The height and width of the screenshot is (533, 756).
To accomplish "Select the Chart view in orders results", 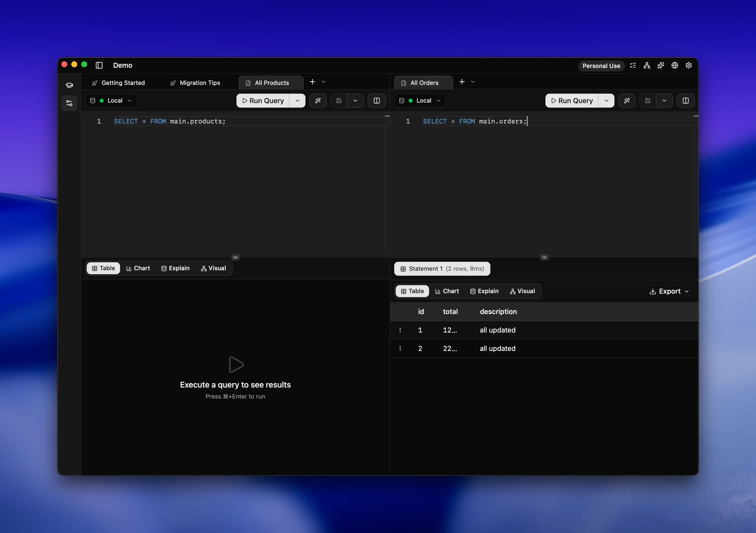I will pyautogui.click(x=447, y=291).
